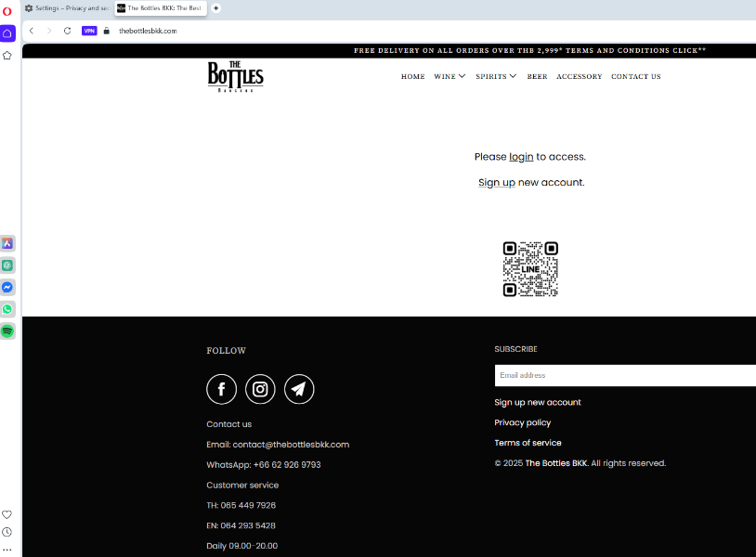
Task: Open ChatGPT from the sidebar
Action: pos(7,266)
